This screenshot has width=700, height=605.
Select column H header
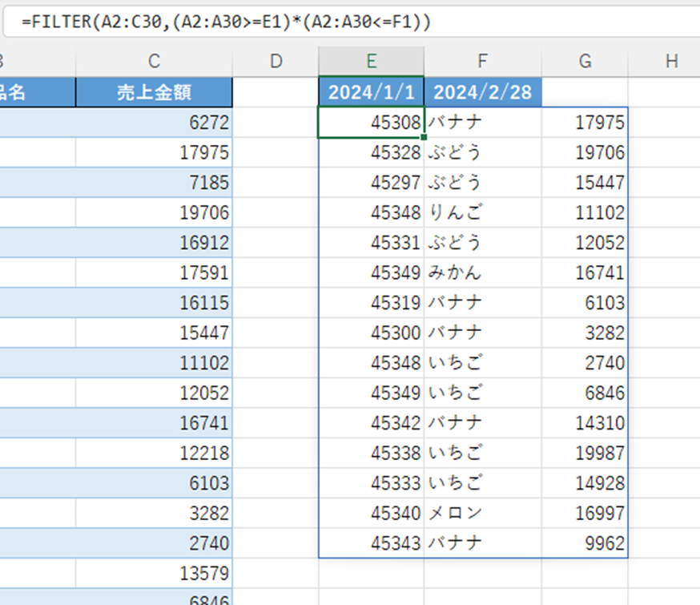tap(671, 61)
